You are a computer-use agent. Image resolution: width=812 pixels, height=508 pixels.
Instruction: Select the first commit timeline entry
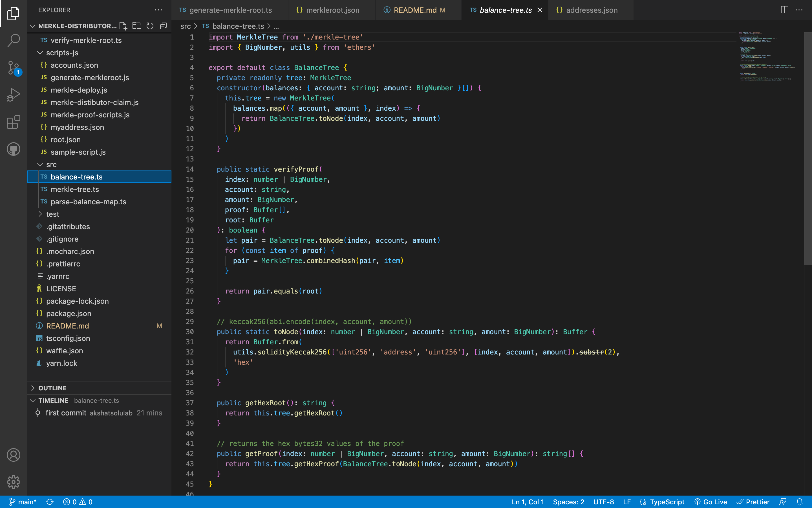coord(99,413)
